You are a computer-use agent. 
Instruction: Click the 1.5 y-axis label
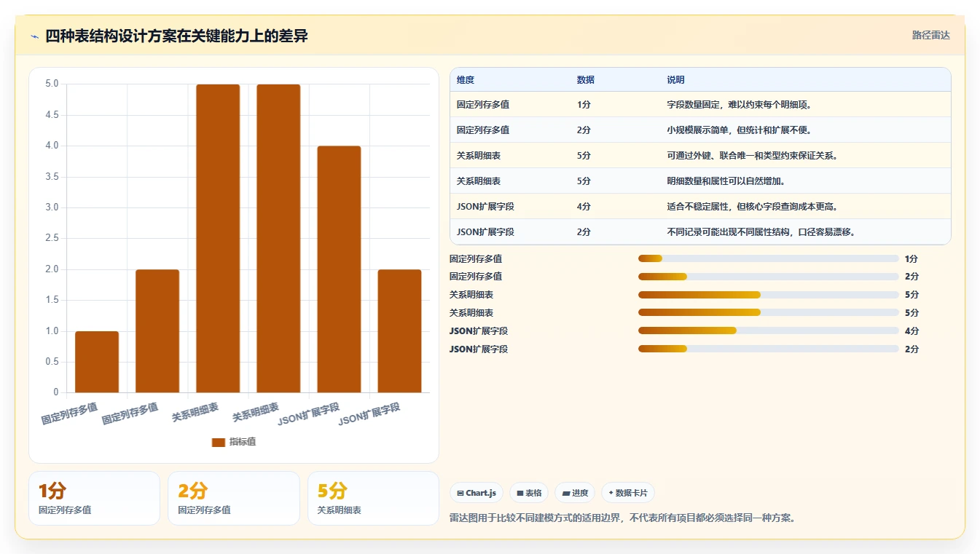[x=52, y=300]
